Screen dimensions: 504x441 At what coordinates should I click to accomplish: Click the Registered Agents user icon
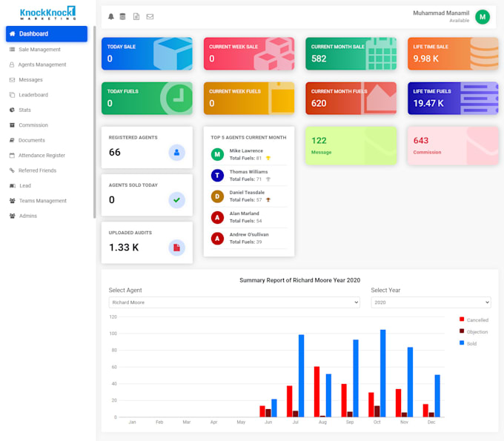tap(177, 153)
